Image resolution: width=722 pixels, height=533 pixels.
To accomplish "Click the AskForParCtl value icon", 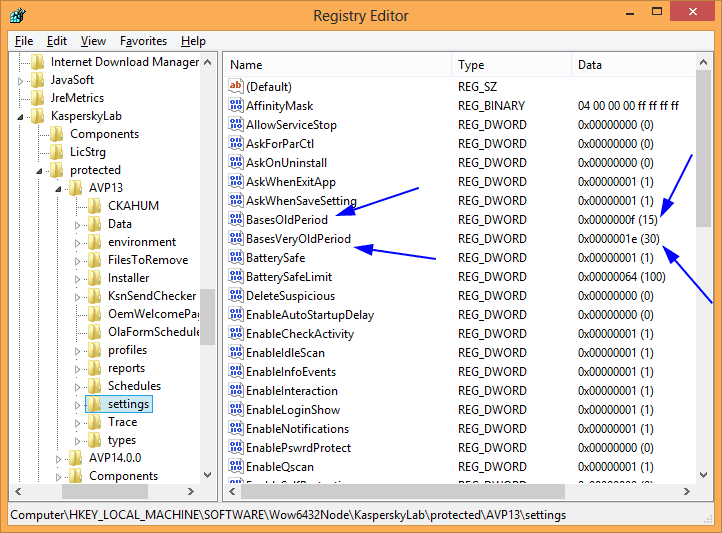I will [x=236, y=143].
